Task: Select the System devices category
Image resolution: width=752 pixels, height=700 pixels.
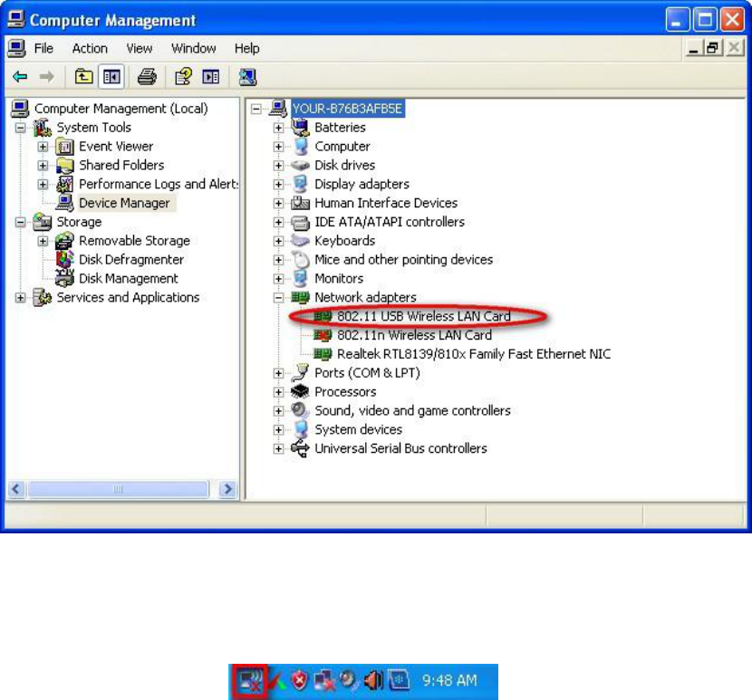Action: point(358,429)
